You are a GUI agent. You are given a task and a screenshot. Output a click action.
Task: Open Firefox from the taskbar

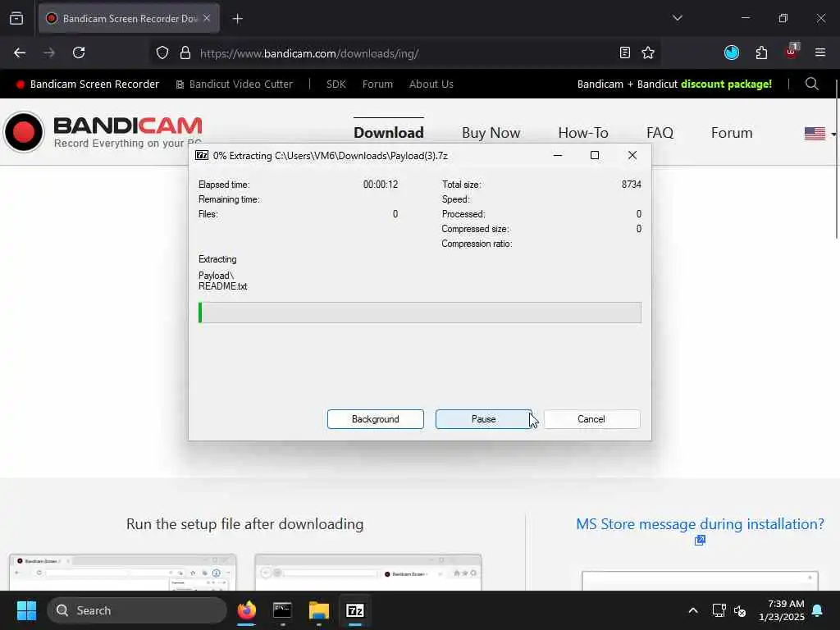246,610
